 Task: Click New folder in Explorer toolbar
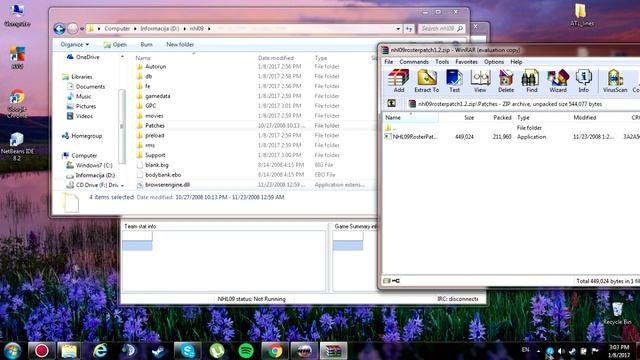tap(180, 44)
